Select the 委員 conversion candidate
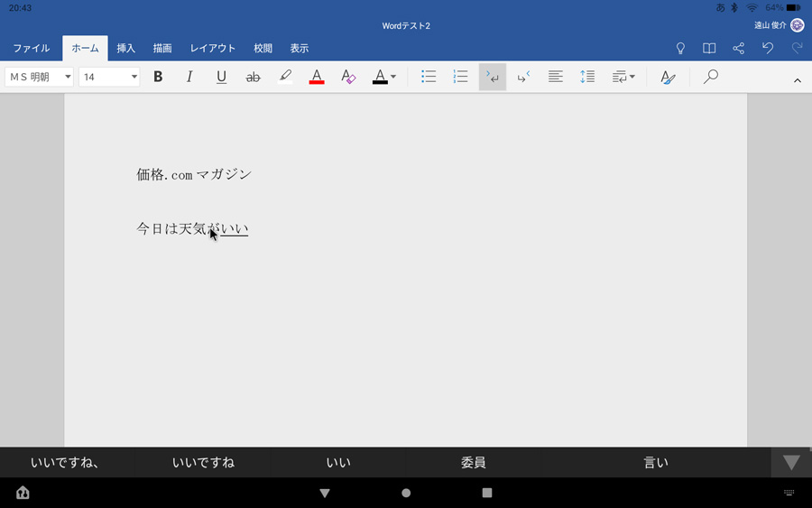812x508 pixels. 473,462
